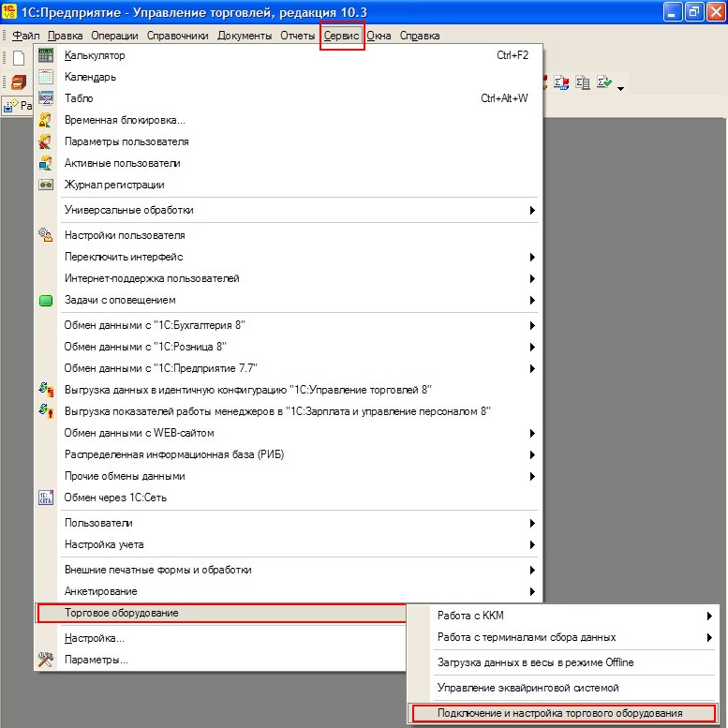Click the Выгрузка данных в идентичную конфигурацию icon
The image size is (728, 728).
pyautogui.click(x=46, y=390)
